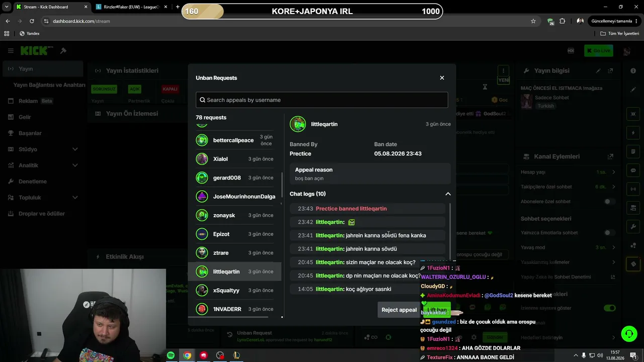Click the lightning bolt icon in right rail
The image size is (644, 362).
point(633,133)
